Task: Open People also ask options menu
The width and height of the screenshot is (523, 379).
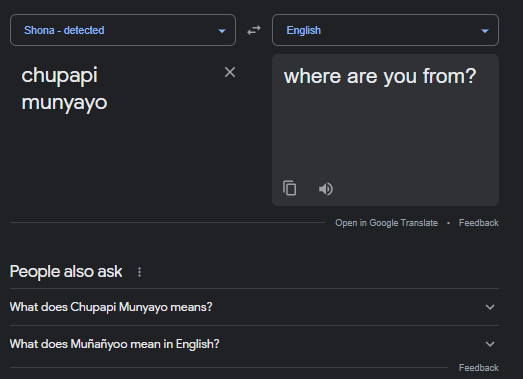Action: click(x=139, y=272)
